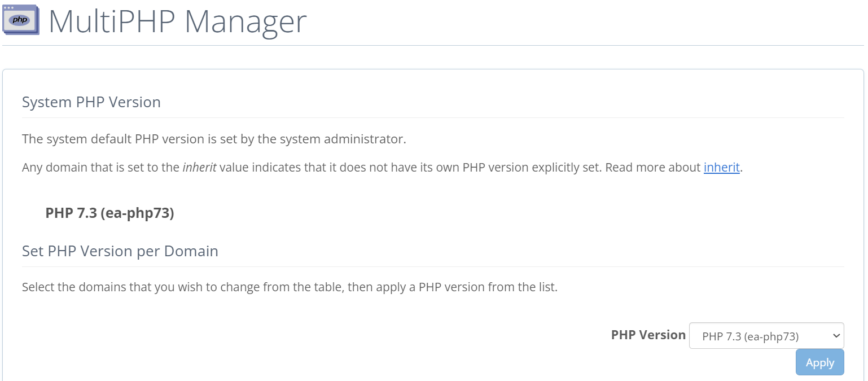Screen dimensions: 868x381
Task: Click the chevron arrow on PHP Version selector
Action: 836,336
